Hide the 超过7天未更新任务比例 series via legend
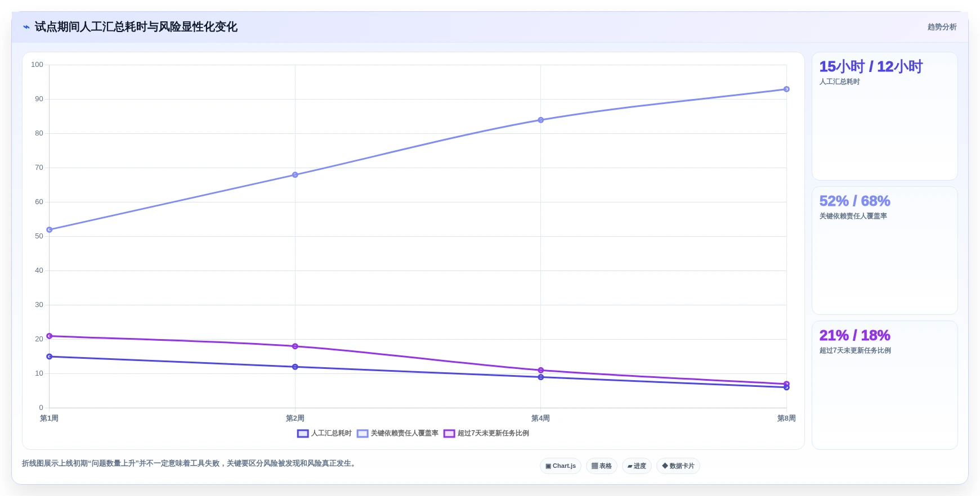 [486, 434]
